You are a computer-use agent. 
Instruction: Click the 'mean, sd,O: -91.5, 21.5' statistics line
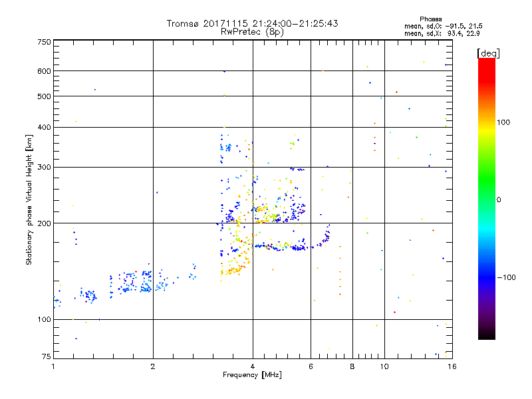(x=443, y=26)
